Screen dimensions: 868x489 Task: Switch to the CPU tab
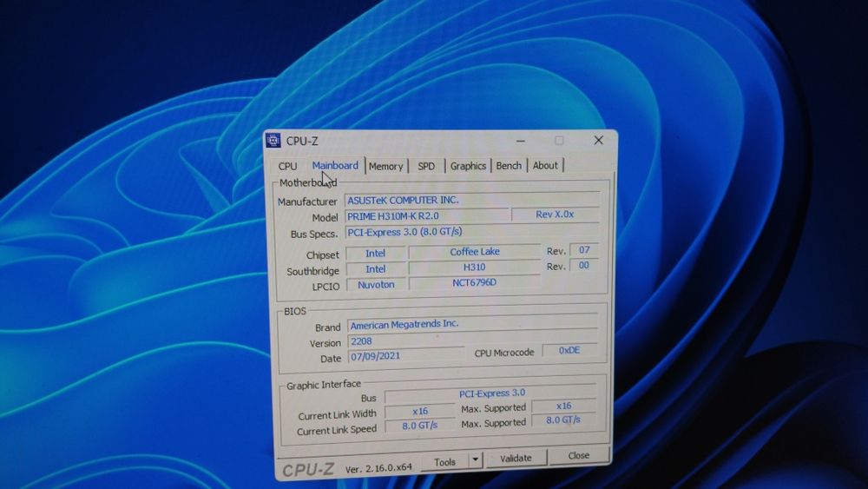287,166
